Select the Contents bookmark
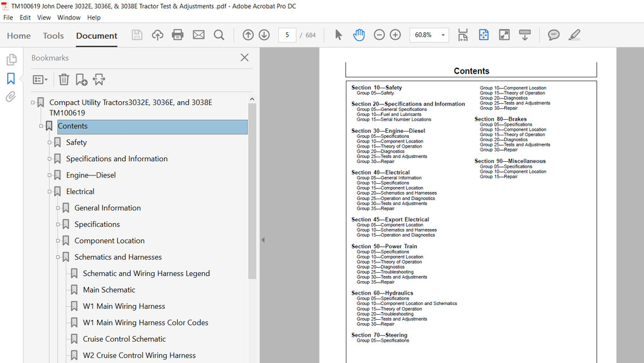 pyautogui.click(x=153, y=126)
